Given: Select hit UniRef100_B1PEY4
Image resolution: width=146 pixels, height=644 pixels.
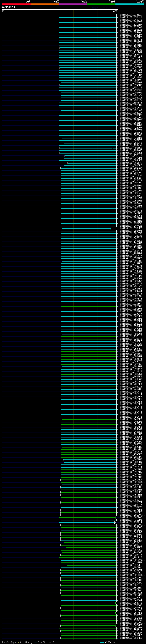Looking at the screenshot, I should [x=131, y=40].
